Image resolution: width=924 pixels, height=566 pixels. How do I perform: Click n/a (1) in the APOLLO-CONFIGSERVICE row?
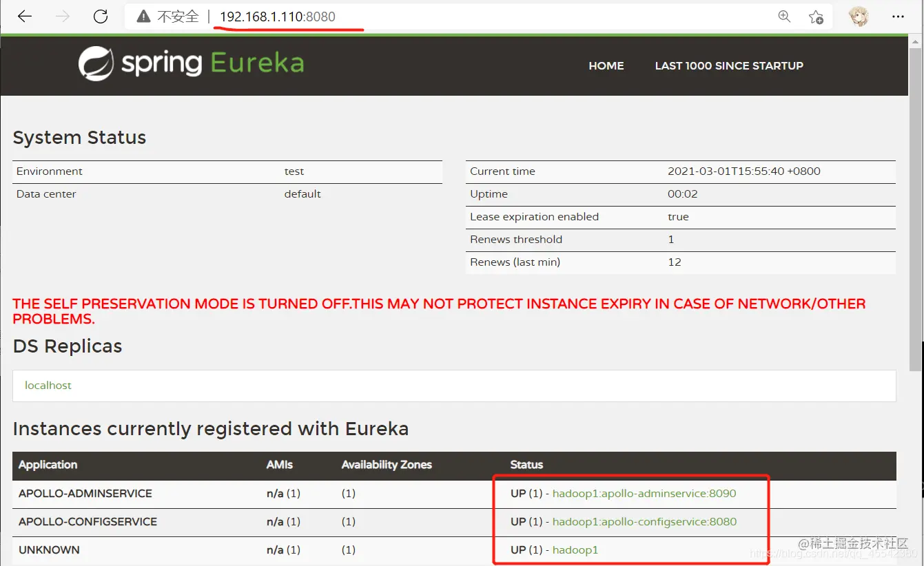coord(283,522)
